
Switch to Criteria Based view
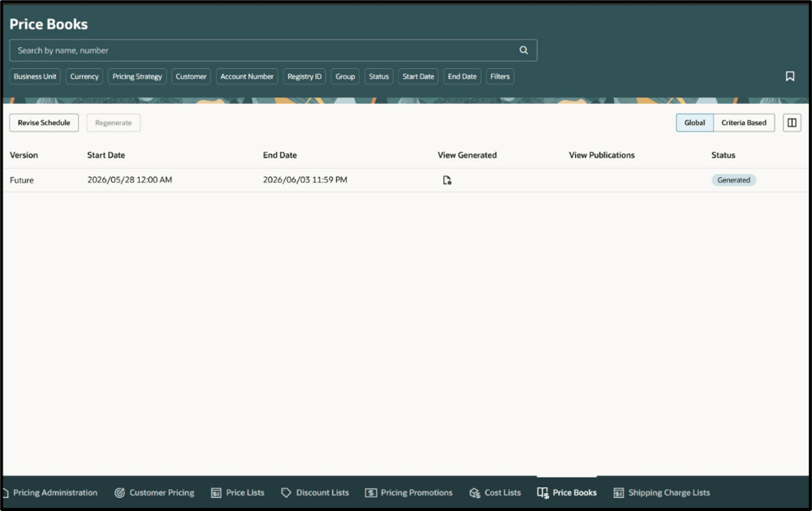tap(744, 123)
